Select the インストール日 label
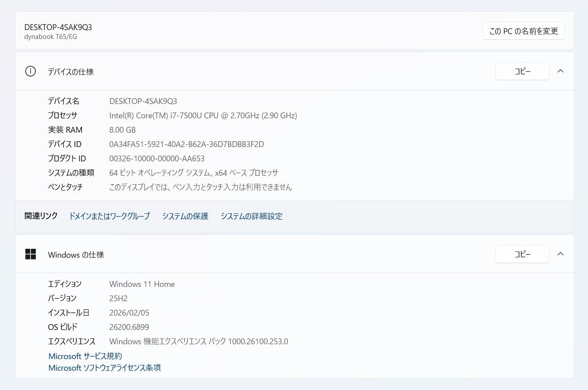 [69, 313]
